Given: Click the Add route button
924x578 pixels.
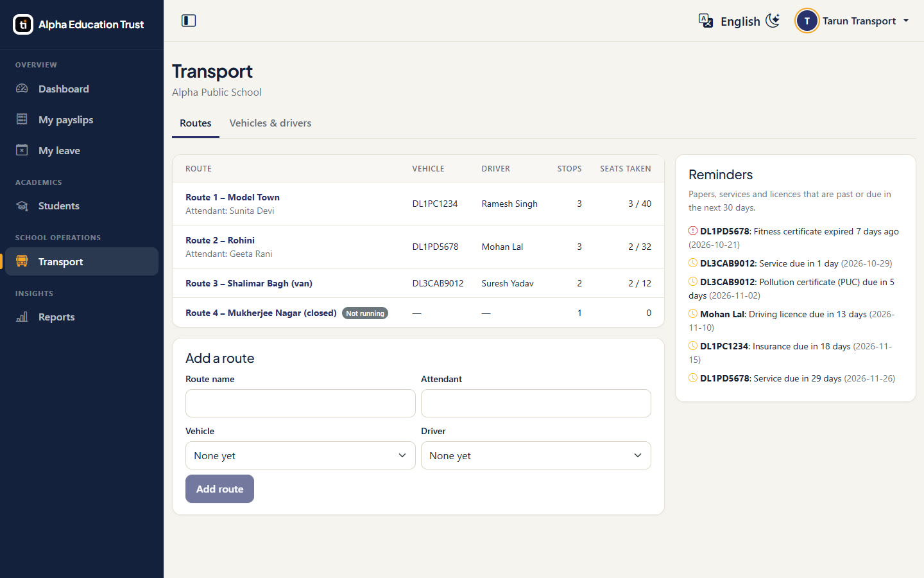Looking at the screenshot, I should pyautogui.click(x=219, y=489).
